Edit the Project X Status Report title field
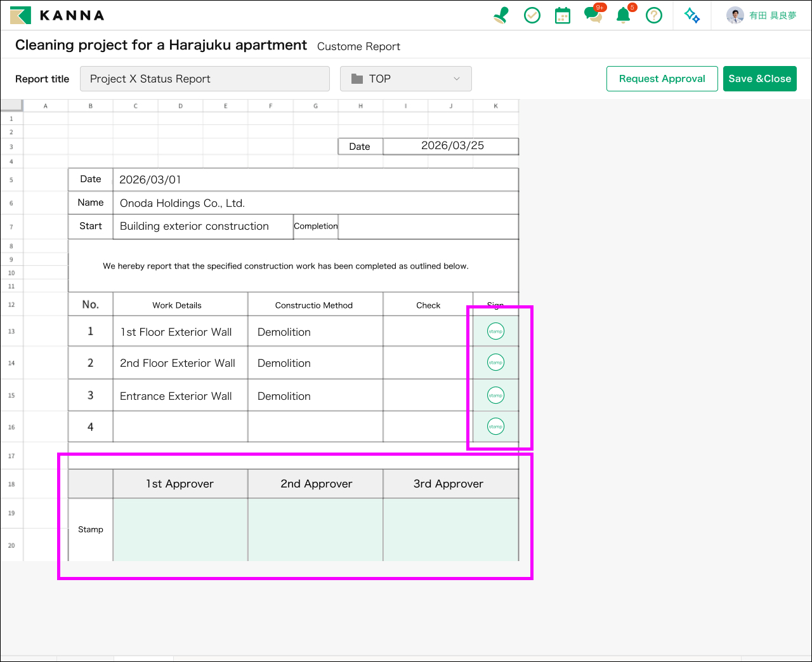 204,79
